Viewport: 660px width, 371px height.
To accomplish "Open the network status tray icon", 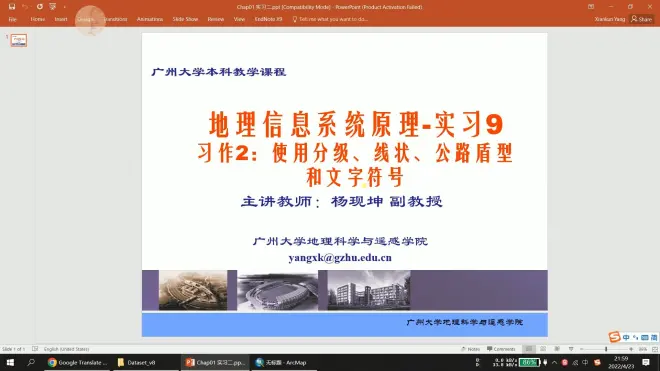I will pos(575,363).
